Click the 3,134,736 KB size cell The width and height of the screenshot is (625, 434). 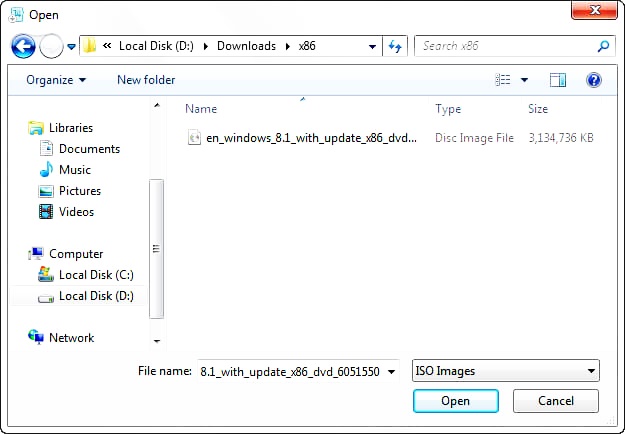click(x=561, y=138)
